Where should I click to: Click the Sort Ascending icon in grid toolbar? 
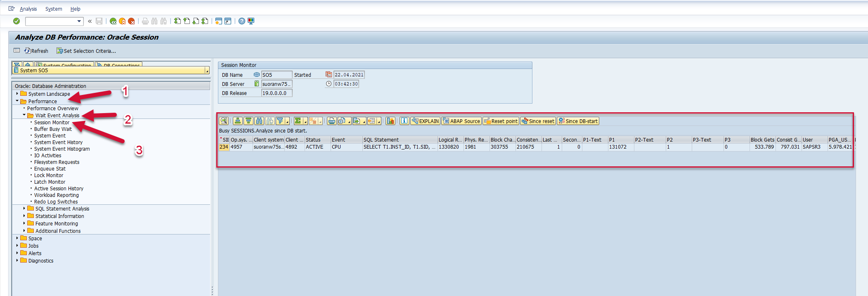click(238, 121)
